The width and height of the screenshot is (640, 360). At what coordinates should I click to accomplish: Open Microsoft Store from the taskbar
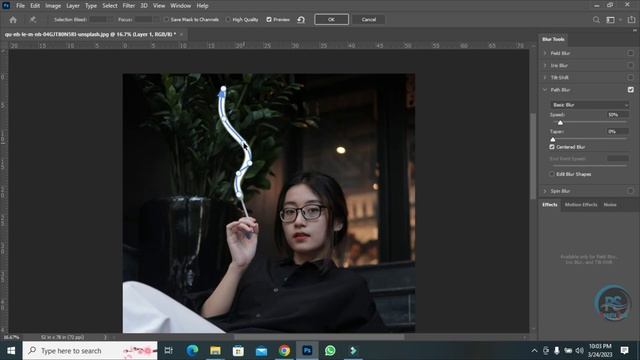click(238, 351)
